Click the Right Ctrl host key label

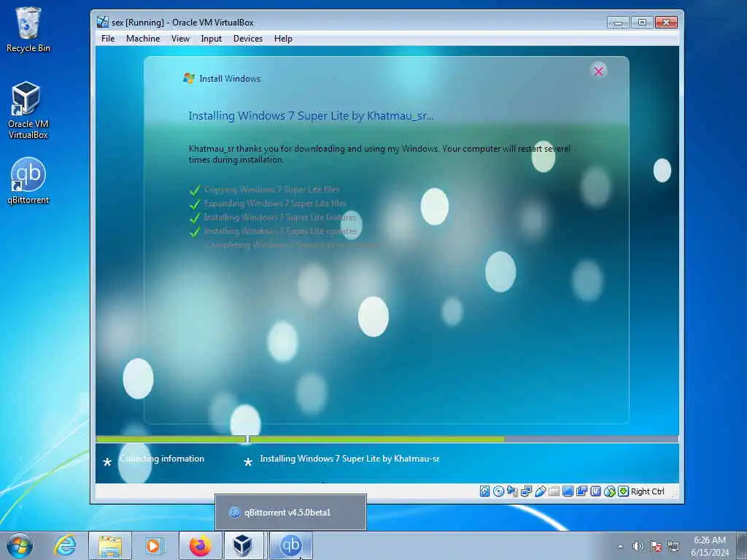pos(648,491)
